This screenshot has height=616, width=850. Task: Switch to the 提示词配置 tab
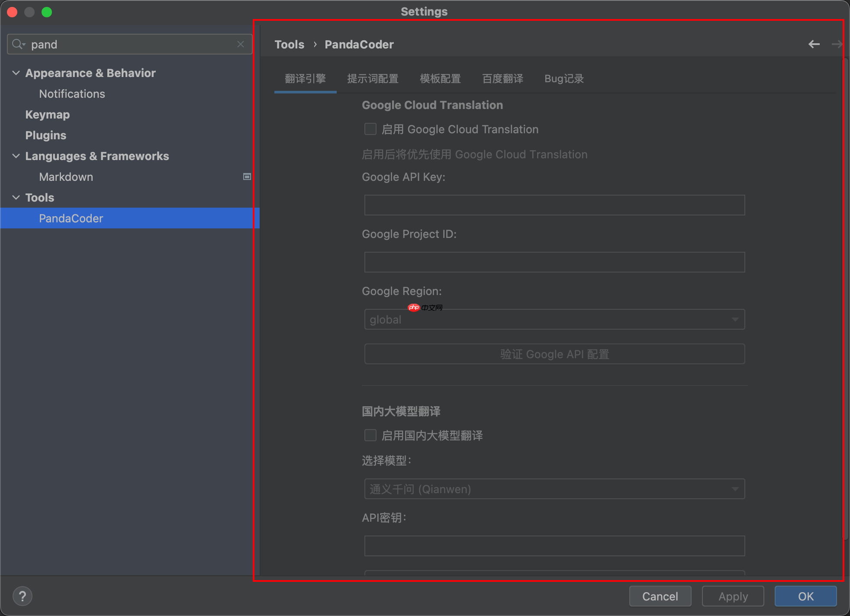pyautogui.click(x=372, y=78)
